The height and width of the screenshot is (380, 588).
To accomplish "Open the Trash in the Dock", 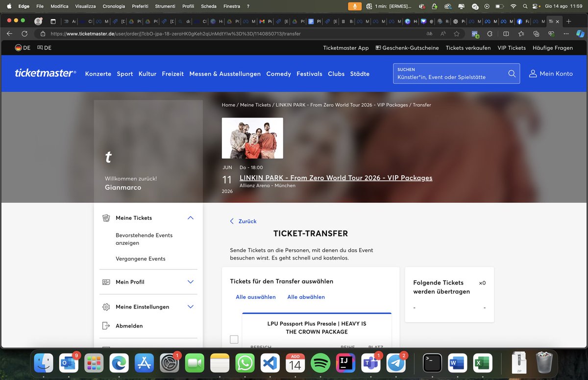I will pyautogui.click(x=544, y=363).
